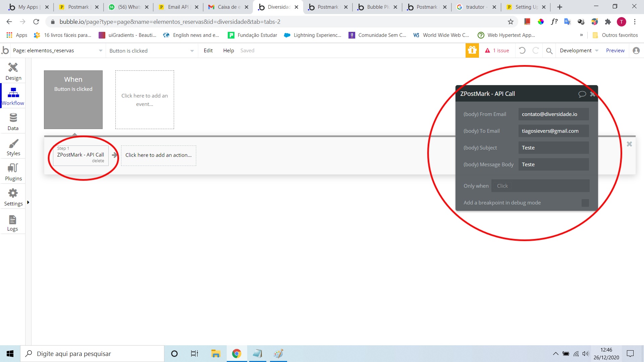644x362 pixels.
Task: Switch to the tradutor Google tab
Action: pyautogui.click(x=476, y=7)
